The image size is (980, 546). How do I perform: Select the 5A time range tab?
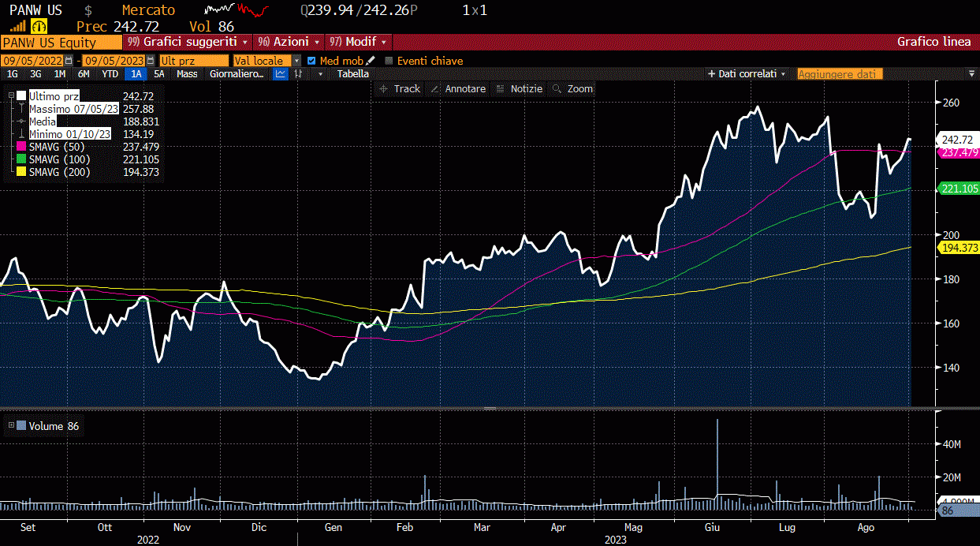coord(159,74)
